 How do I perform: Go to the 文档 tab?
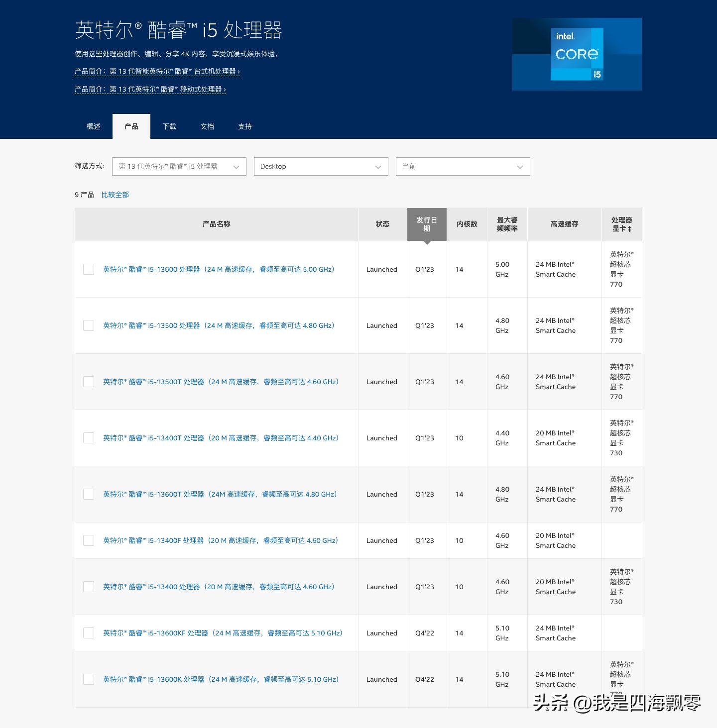(x=207, y=126)
